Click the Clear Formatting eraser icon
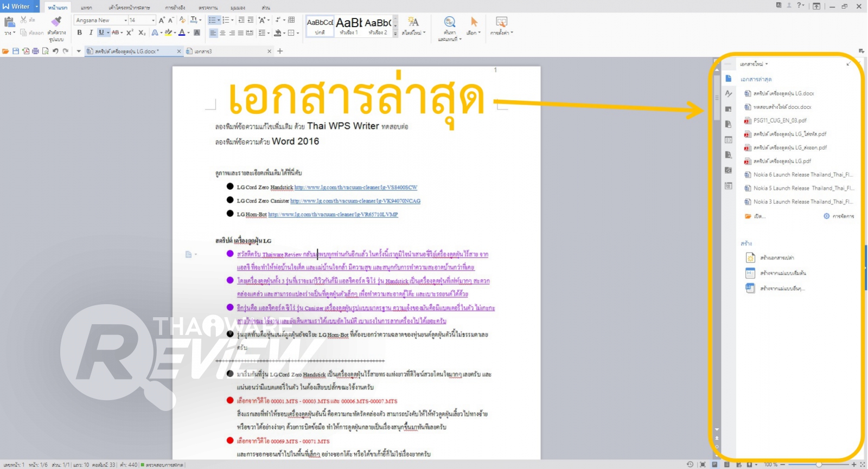Screen dimensions: 868x469 pos(183,20)
